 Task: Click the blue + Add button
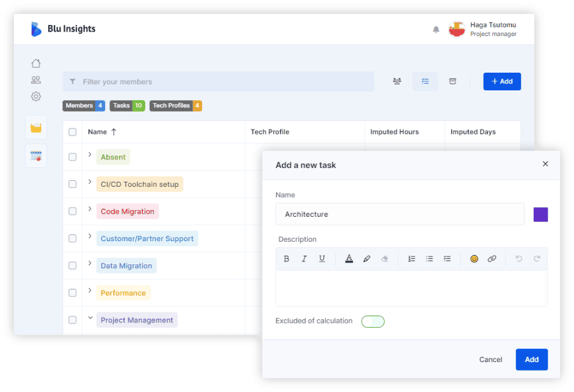[502, 81]
